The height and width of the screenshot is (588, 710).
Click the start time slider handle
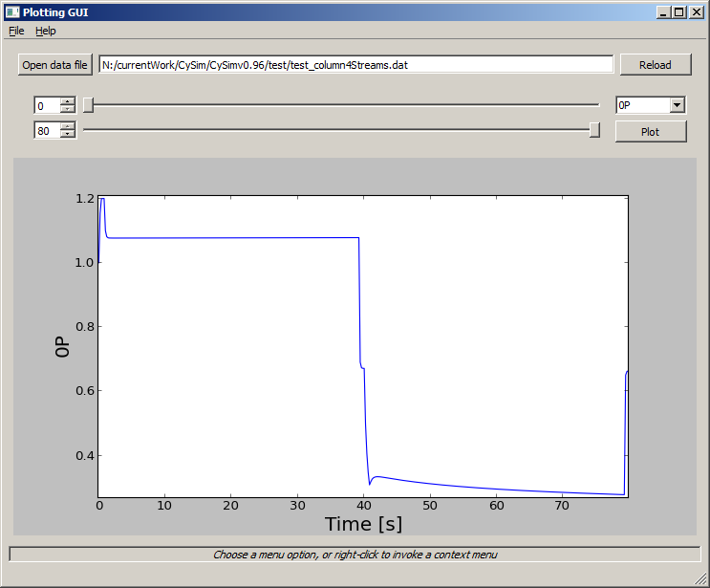(x=89, y=105)
